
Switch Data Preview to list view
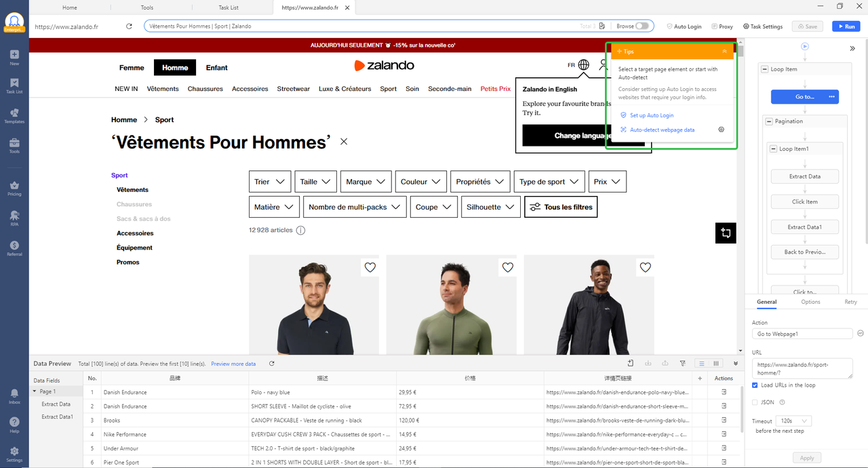(x=702, y=364)
